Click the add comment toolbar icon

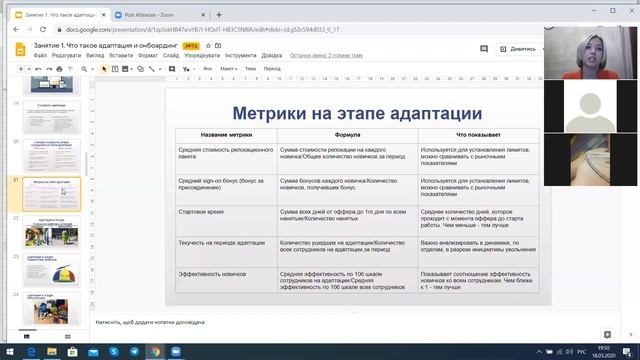coord(172,69)
